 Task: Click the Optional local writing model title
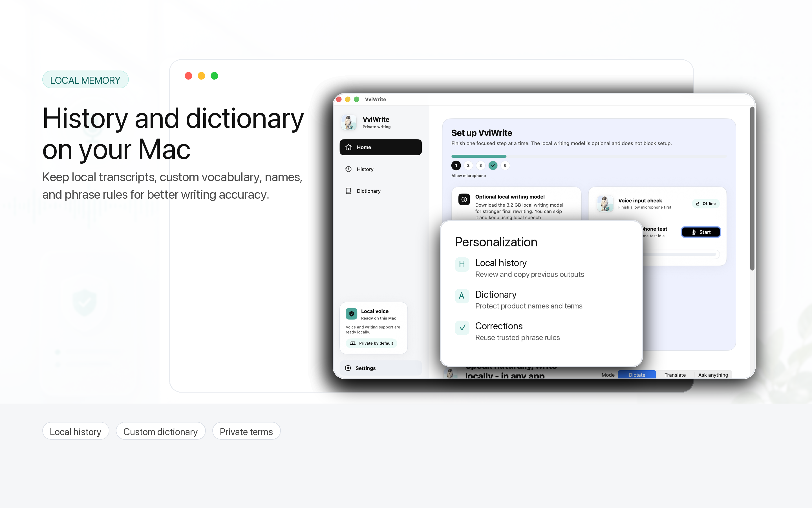coord(510,197)
